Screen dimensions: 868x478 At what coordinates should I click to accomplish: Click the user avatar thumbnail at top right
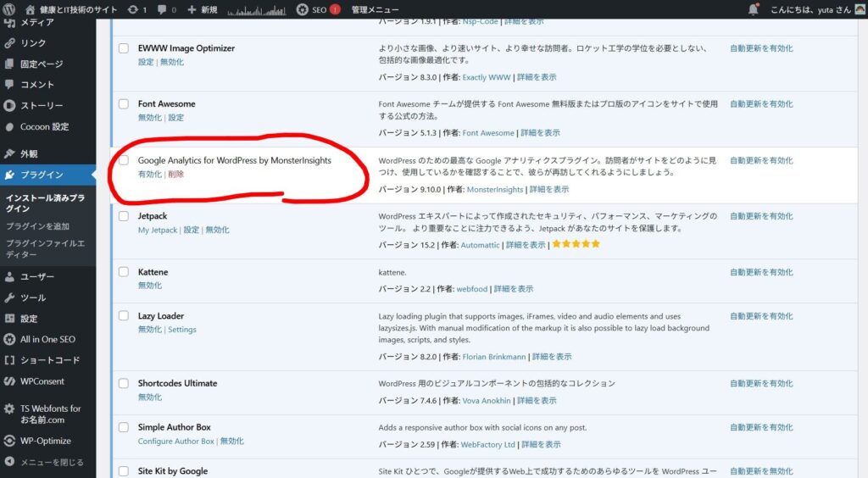860,9
